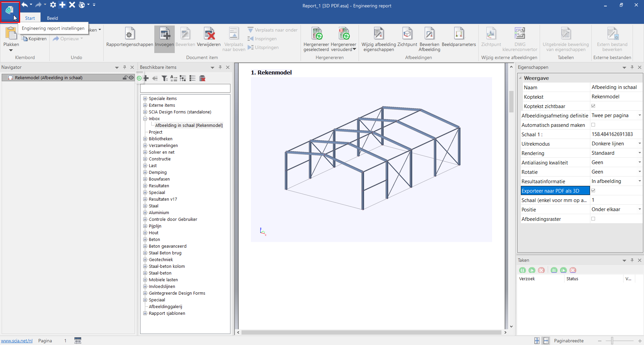Screen dimensions: 644x345
Task: Switch to the Beeld ribbon tab
Action: pos(52,18)
